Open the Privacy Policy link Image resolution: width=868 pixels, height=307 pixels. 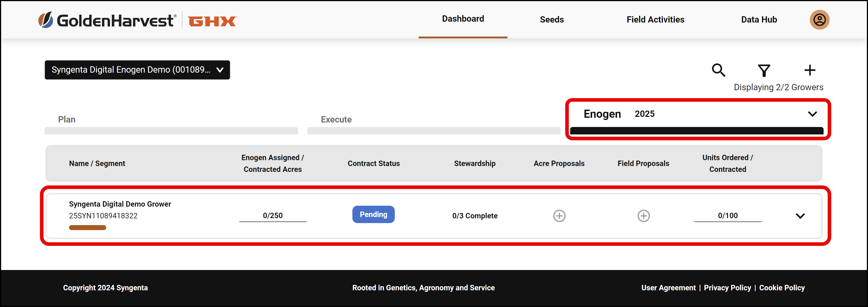(x=727, y=287)
